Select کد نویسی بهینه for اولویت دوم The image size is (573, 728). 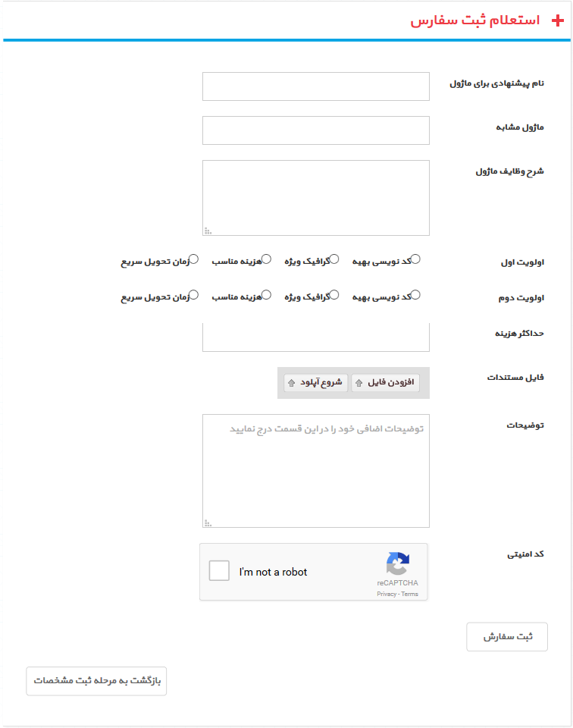point(415,295)
